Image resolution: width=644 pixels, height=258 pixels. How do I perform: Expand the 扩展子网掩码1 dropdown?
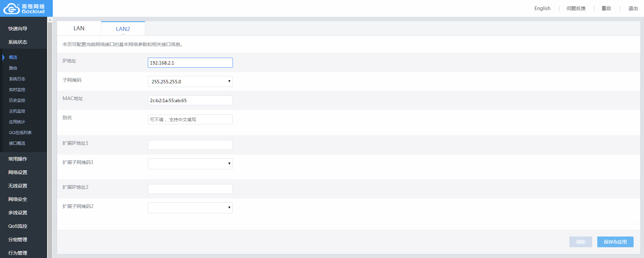click(x=190, y=164)
